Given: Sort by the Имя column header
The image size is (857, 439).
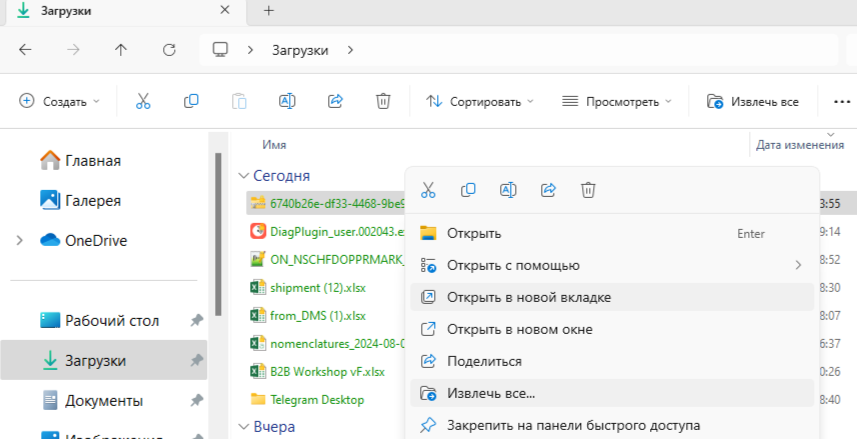Looking at the screenshot, I should 274,145.
